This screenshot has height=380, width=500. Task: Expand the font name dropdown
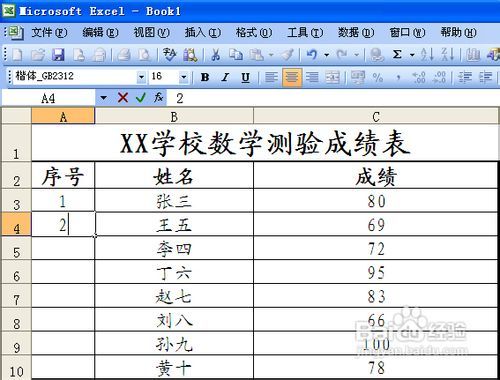click(x=142, y=77)
